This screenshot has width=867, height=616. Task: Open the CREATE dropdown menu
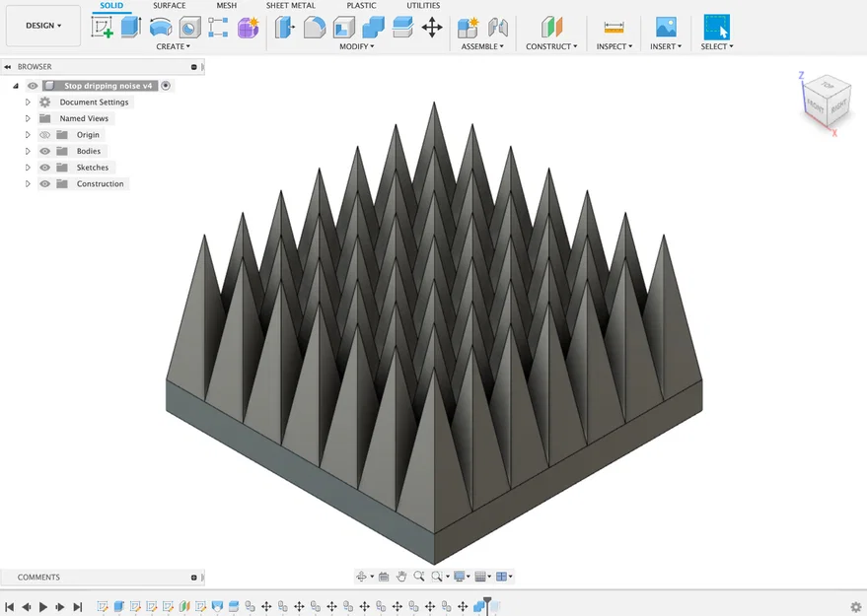tap(173, 46)
